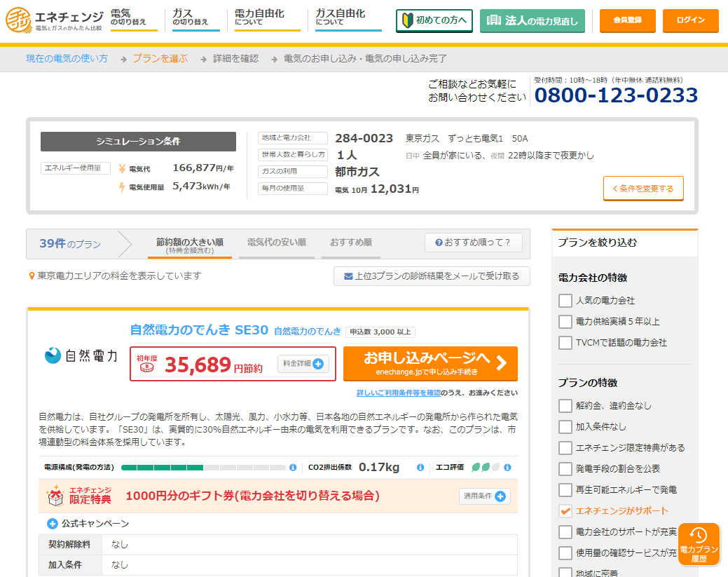Screen dimensions: 728x577
Task: Click 上位3プランの診断結果をメールで受け取る button
Action: (x=432, y=276)
